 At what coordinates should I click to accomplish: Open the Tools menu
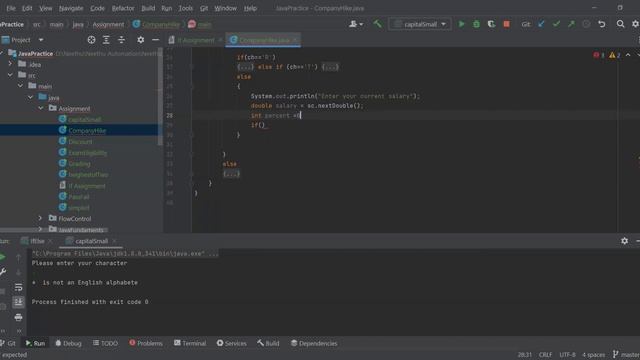pos(185,8)
